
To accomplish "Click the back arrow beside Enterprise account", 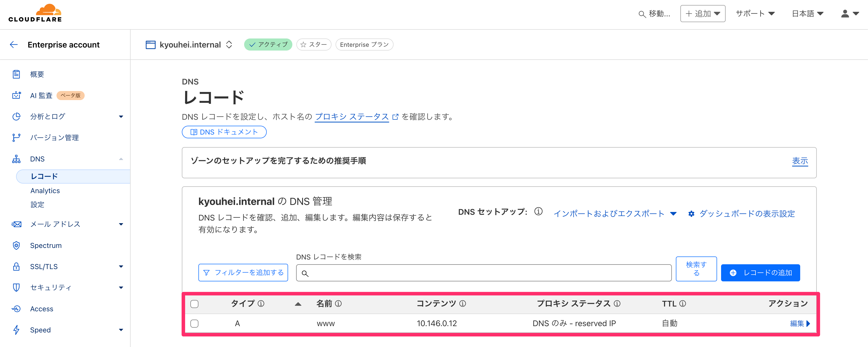I will click(x=14, y=45).
